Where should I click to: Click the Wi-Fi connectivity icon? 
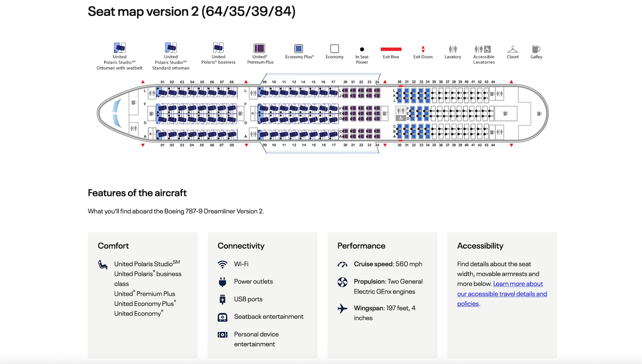[x=222, y=265]
